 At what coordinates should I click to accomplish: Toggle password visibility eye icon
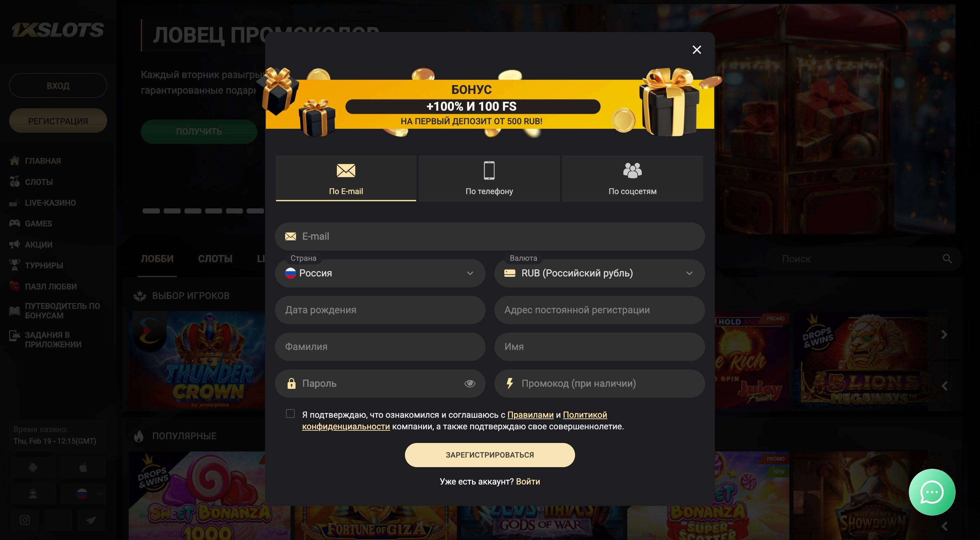click(470, 383)
